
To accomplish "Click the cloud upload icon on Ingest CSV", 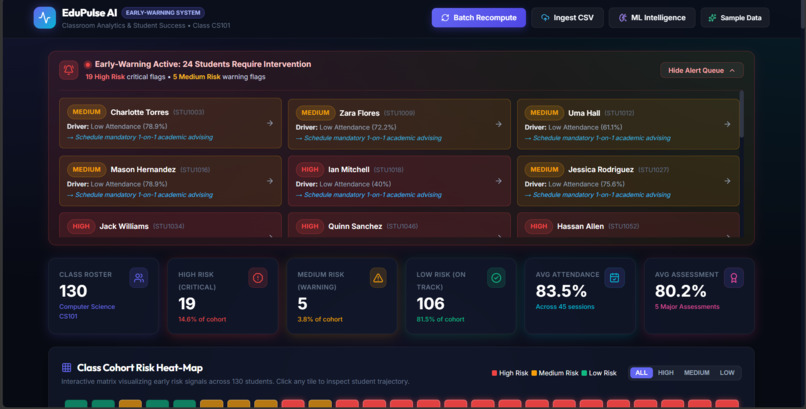I will 545,17.
